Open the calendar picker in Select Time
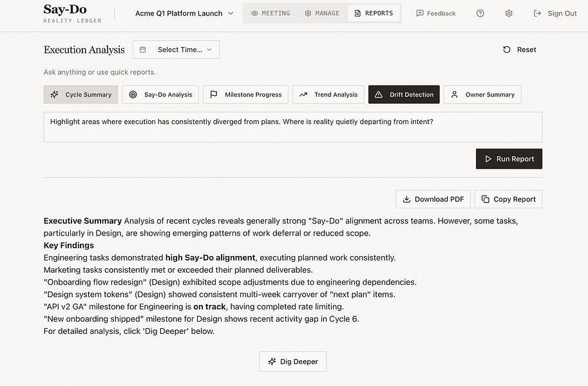Image resolution: width=588 pixels, height=386 pixels. 142,49
